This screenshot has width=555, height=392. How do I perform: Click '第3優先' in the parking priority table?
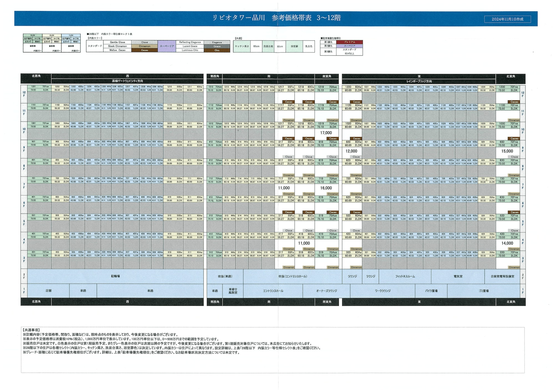(x=328, y=52)
